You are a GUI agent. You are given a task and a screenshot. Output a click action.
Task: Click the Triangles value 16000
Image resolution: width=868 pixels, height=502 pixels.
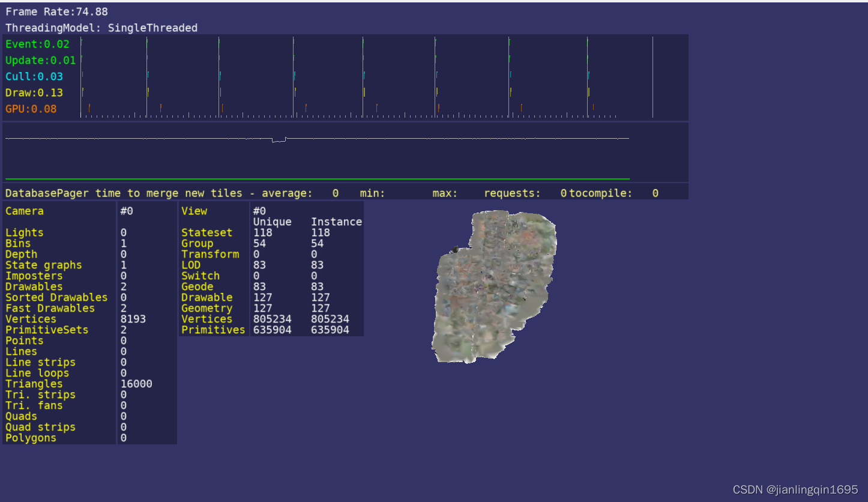136,384
